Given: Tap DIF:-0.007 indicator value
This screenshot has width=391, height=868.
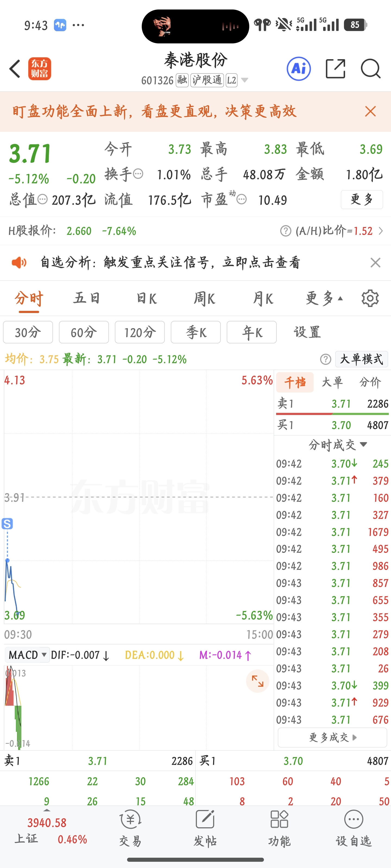Looking at the screenshot, I should pos(80,655).
